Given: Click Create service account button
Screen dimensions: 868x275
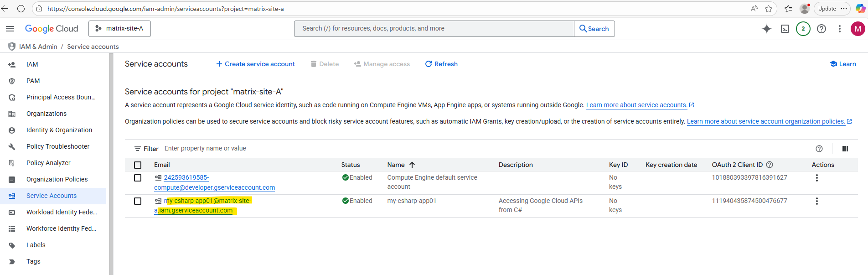Looking at the screenshot, I should (x=255, y=64).
